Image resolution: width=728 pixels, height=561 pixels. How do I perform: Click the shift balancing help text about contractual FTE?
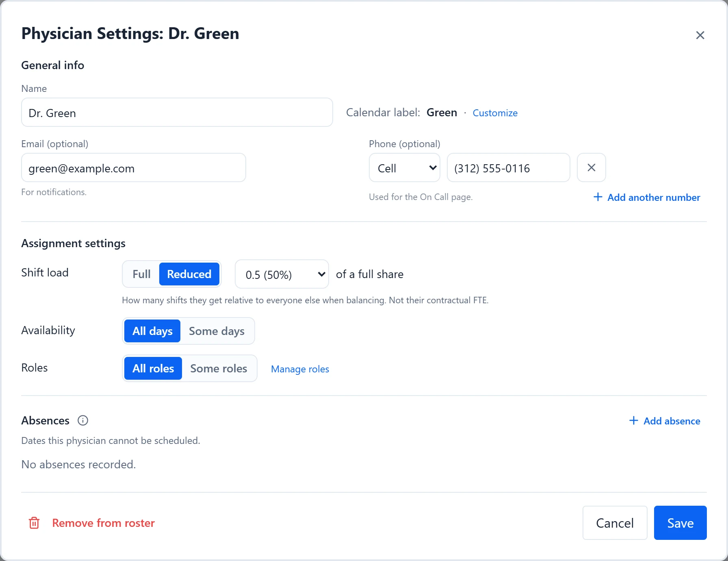tap(305, 300)
